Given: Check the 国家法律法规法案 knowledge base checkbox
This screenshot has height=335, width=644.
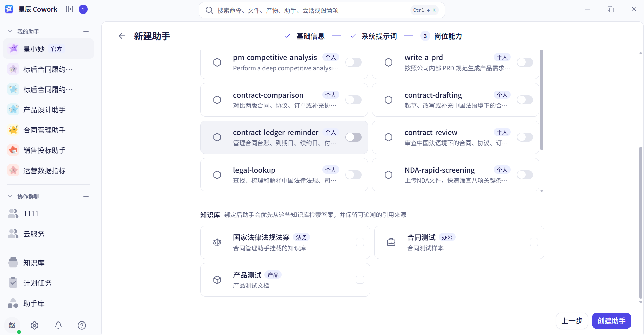Looking at the screenshot, I should pos(360,242).
